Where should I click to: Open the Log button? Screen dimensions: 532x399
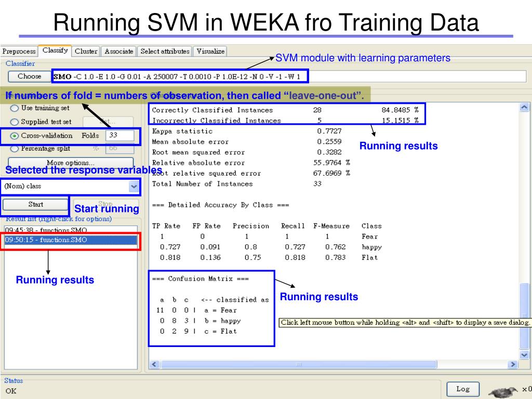point(463,389)
